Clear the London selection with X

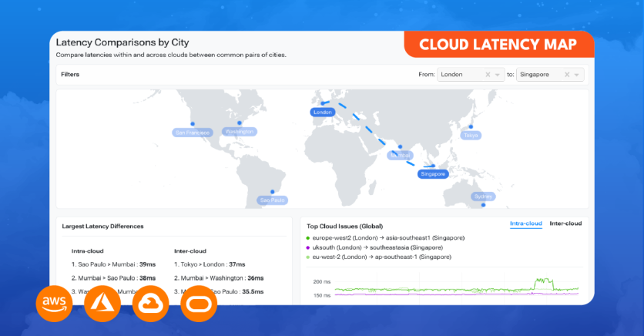click(x=488, y=74)
